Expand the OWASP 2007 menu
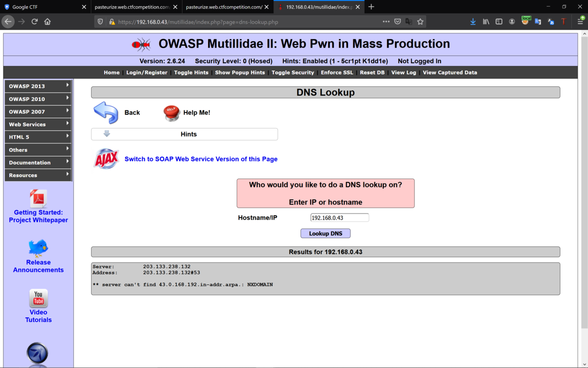 point(38,111)
